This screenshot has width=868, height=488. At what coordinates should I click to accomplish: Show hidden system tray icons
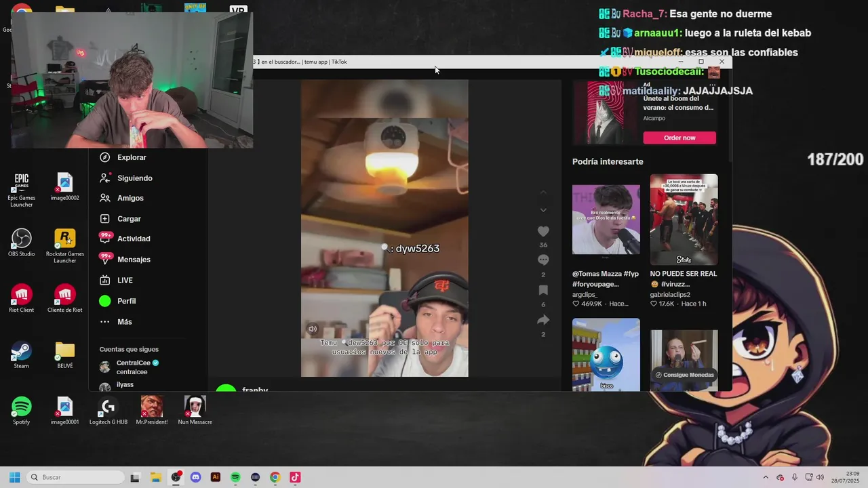point(766,477)
